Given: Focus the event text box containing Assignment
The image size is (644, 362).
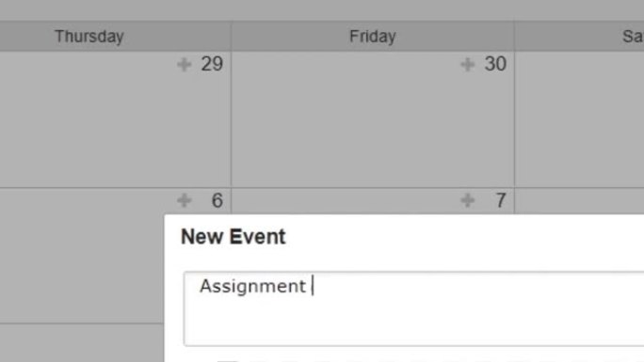Looking at the screenshot, I should [413, 308].
